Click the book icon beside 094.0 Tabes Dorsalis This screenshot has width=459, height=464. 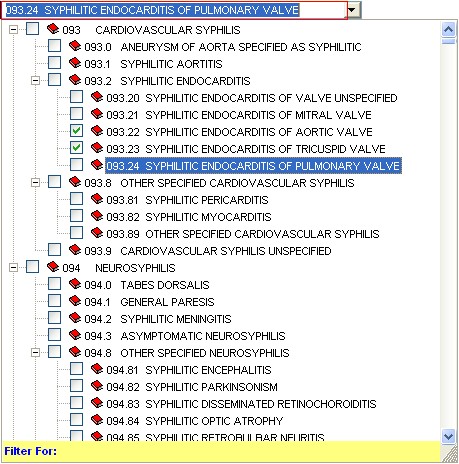click(75, 284)
